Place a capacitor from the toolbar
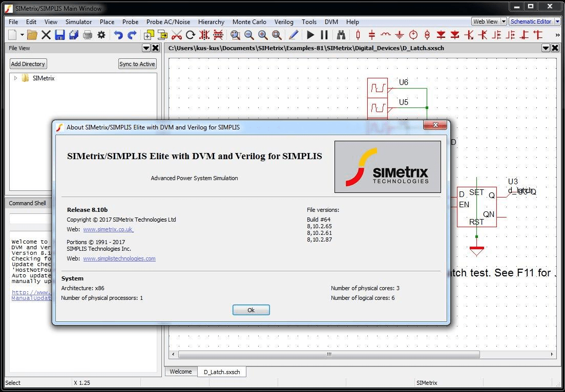The width and height of the screenshot is (565, 392). (x=372, y=35)
